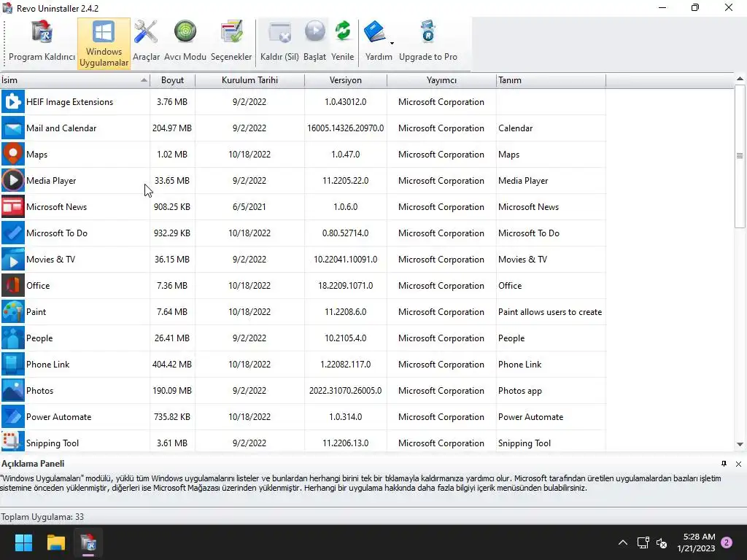Select the Paint app icon

pos(13,311)
